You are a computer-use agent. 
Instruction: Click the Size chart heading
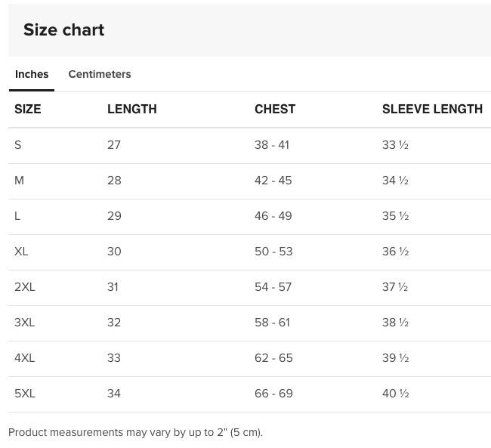(x=64, y=30)
